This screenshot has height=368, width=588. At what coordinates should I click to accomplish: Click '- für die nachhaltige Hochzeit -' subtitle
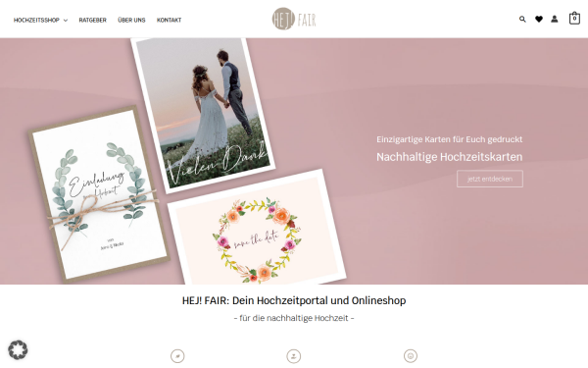point(294,318)
